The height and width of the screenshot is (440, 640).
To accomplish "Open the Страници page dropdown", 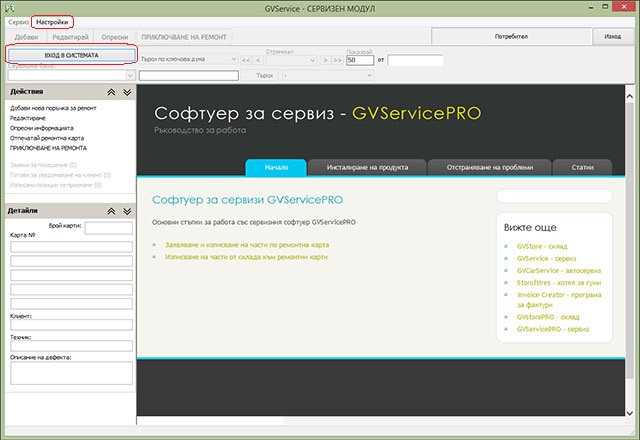I will point(291,60).
